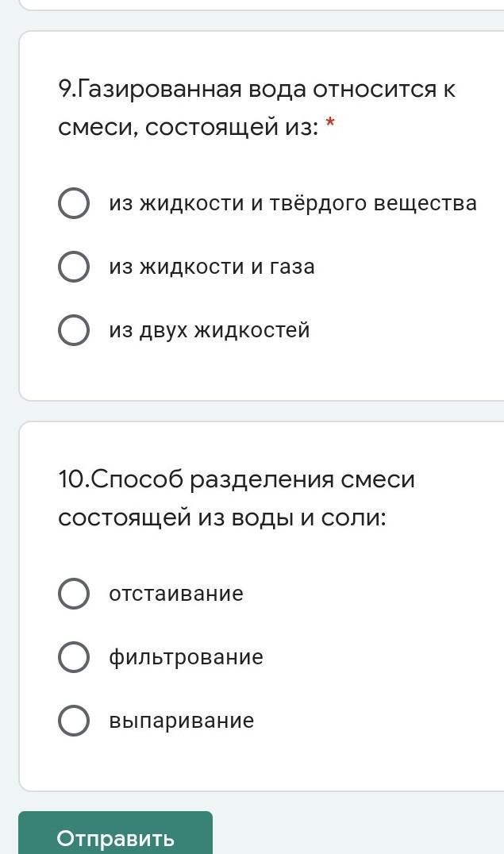The height and width of the screenshot is (854, 504).
Task: Click the red required asterisk on question 9
Action: tap(330, 125)
